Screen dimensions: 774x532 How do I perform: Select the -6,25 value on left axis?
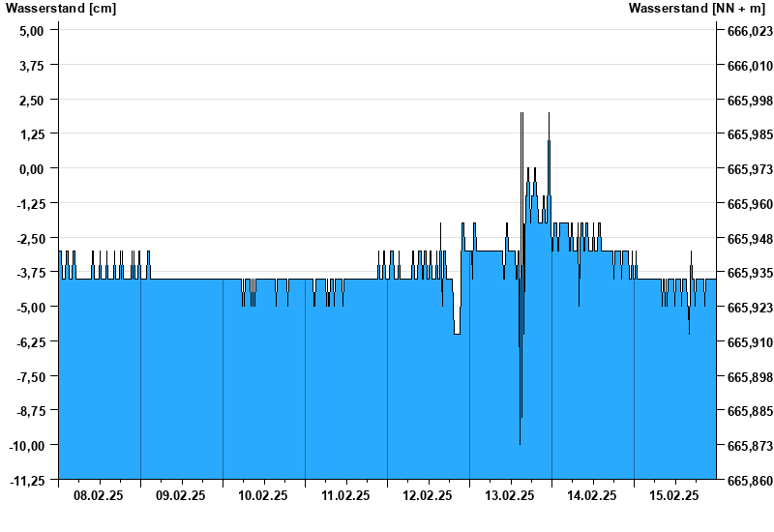pos(30,342)
